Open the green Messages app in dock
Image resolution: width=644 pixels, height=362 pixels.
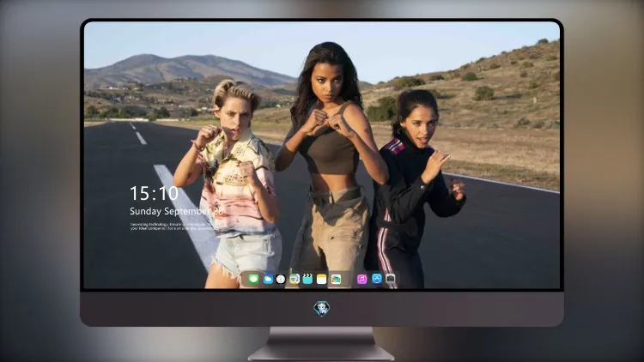click(x=253, y=279)
